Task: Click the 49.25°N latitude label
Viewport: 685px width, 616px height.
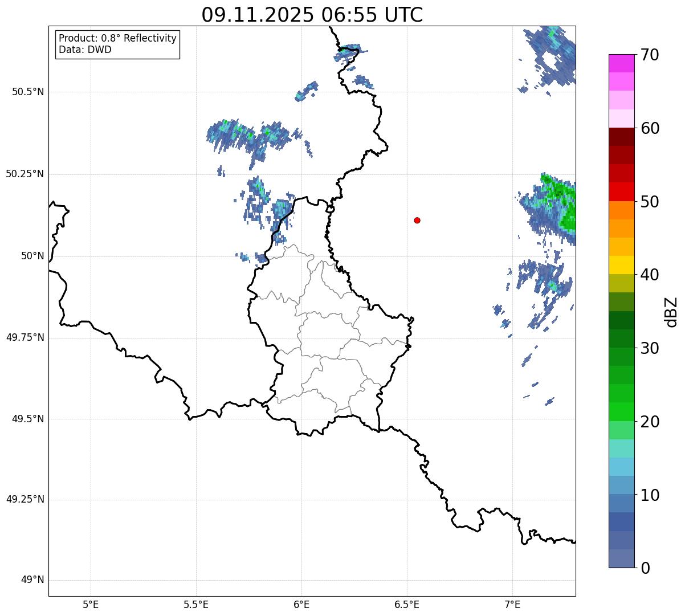Action: pos(25,500)
